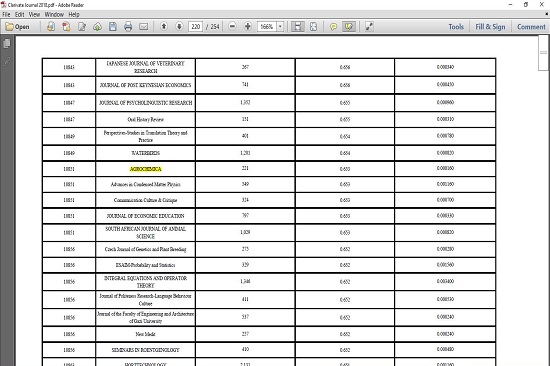Open the Edit menu
550x366 pixels.
20,14
